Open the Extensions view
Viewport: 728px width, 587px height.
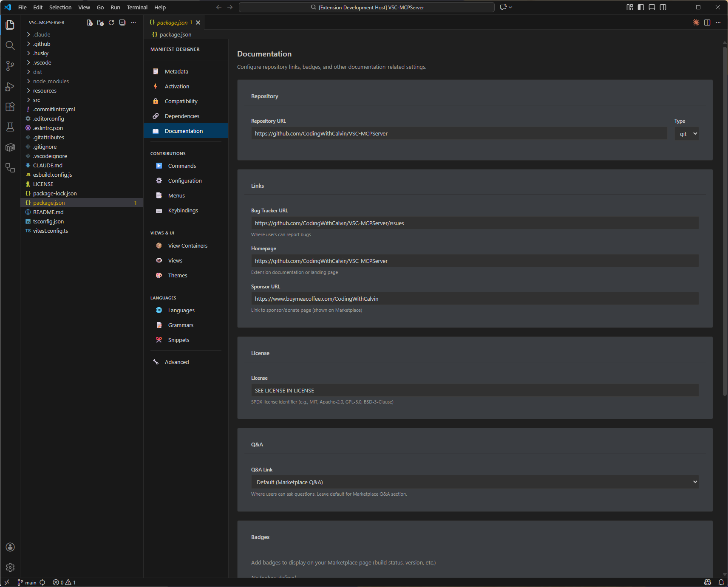[10, 107]
